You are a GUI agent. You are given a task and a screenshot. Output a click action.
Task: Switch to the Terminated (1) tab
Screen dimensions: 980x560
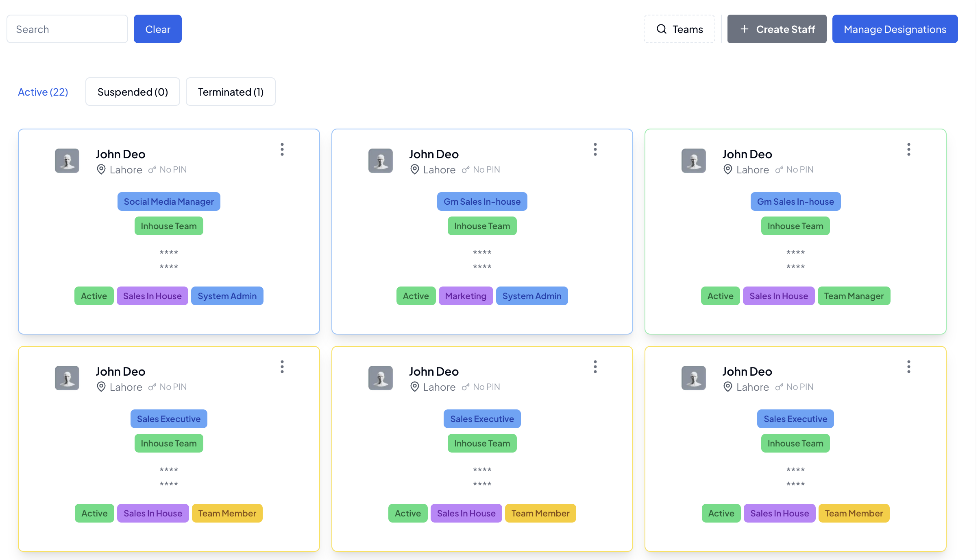[231, 92]
